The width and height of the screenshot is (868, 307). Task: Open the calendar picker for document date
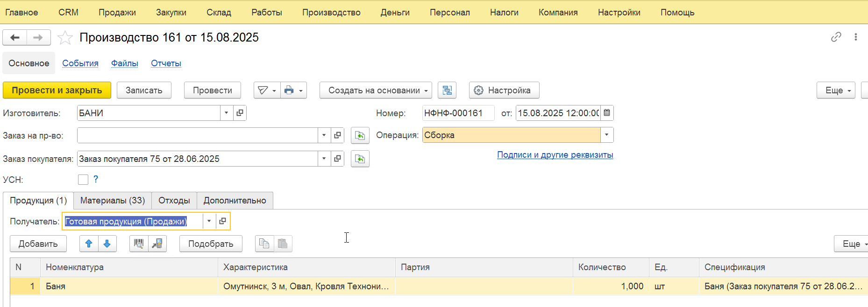point(607,113)
